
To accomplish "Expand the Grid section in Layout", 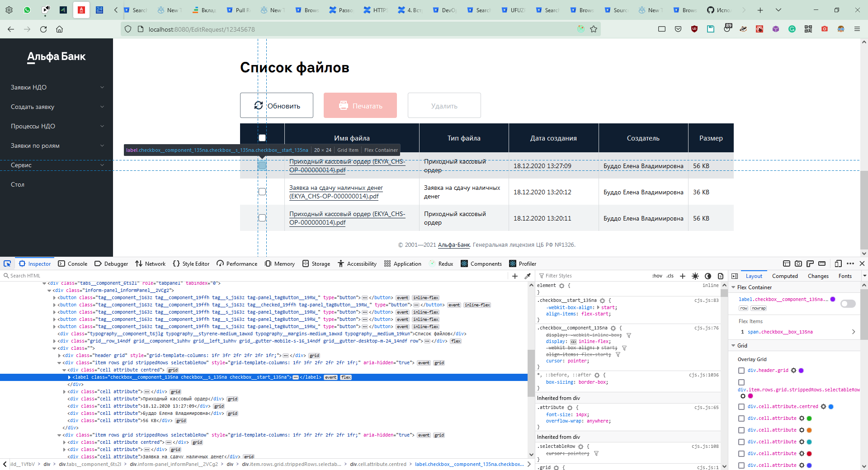I will click(x=733, y=345).
